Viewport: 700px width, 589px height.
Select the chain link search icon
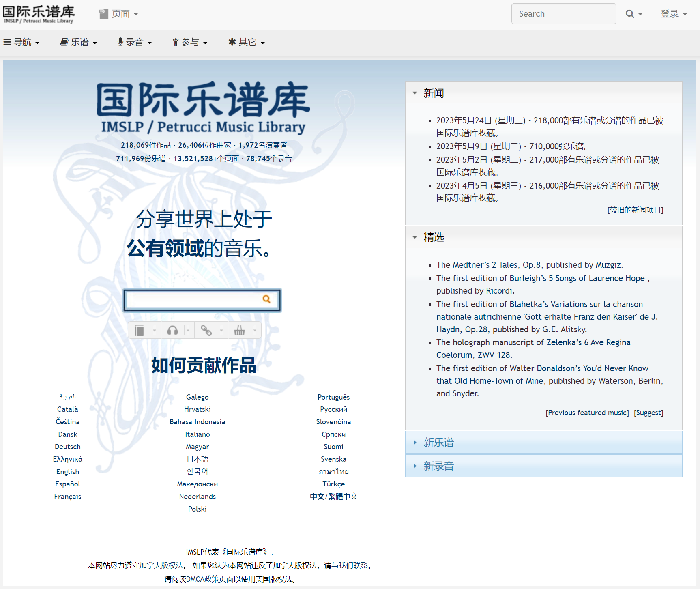tap(206, 331)
